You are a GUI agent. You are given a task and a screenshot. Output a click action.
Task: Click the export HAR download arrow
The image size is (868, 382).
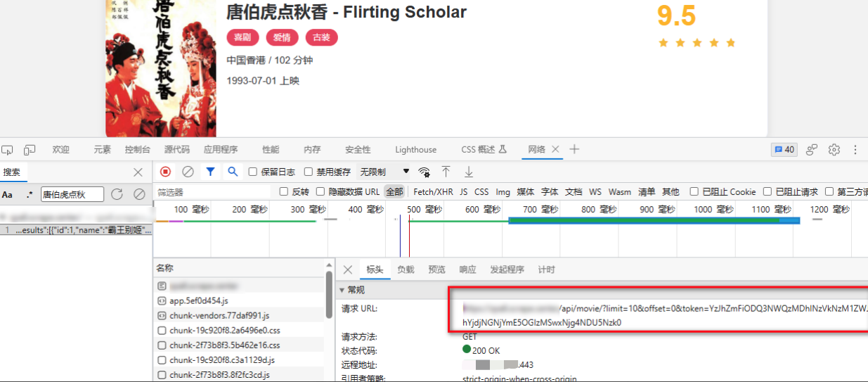tap(469, 172)
